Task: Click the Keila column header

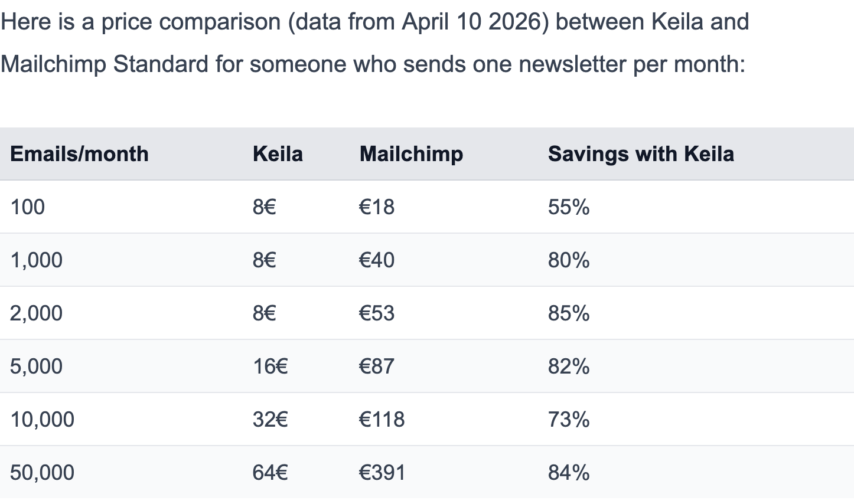Action: click(x=278, y=154)
